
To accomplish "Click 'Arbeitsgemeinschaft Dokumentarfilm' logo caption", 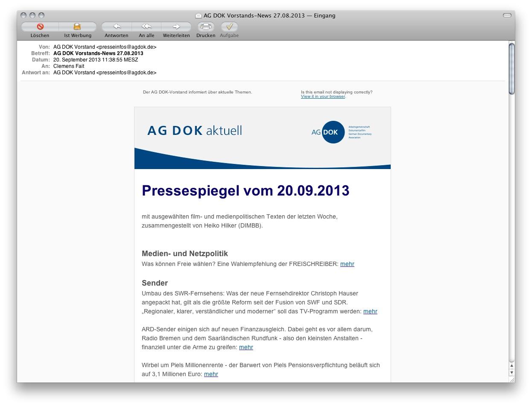I will [x=360, y=132].
